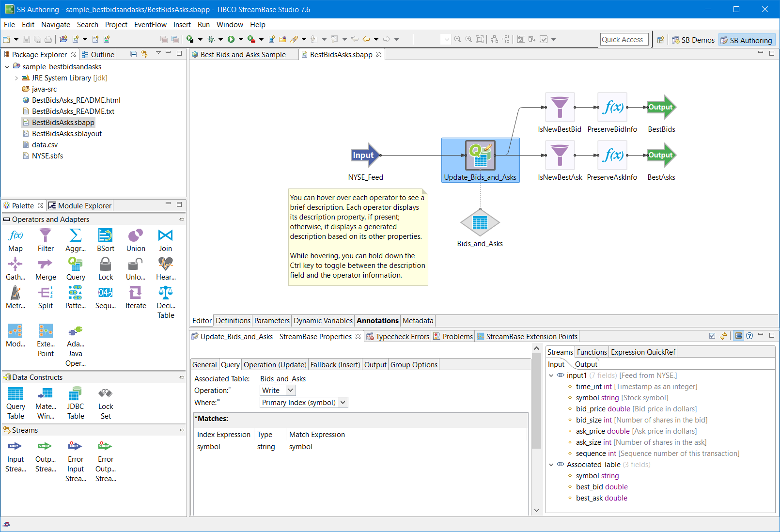Click the Bids_and_Asks query table node
Viewport: 780px width, 532px height.
click(480, 223)
